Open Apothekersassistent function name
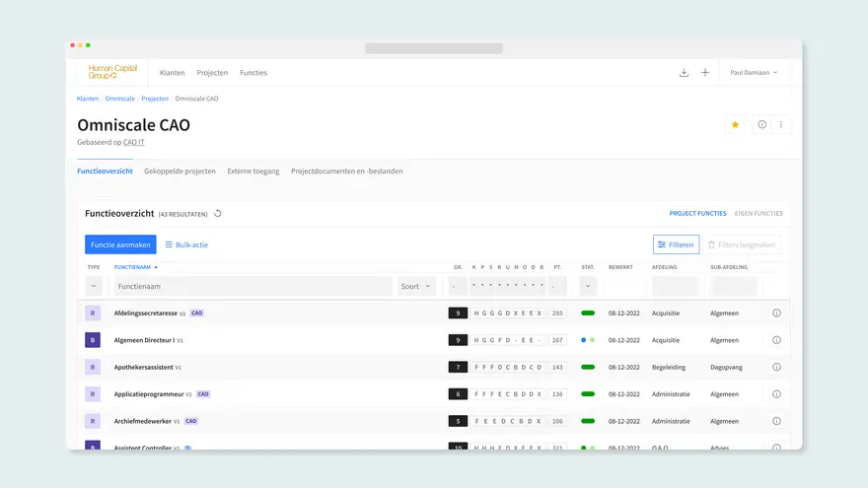Viewport: 868px width, 488px height. point(143,368)
